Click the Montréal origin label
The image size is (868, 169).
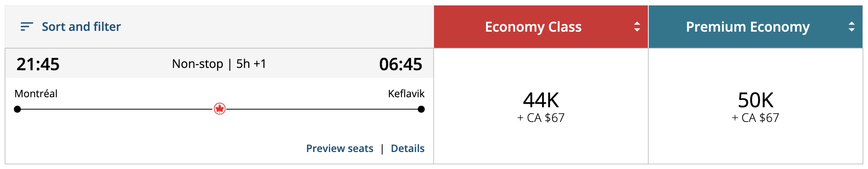coord(36,94)
